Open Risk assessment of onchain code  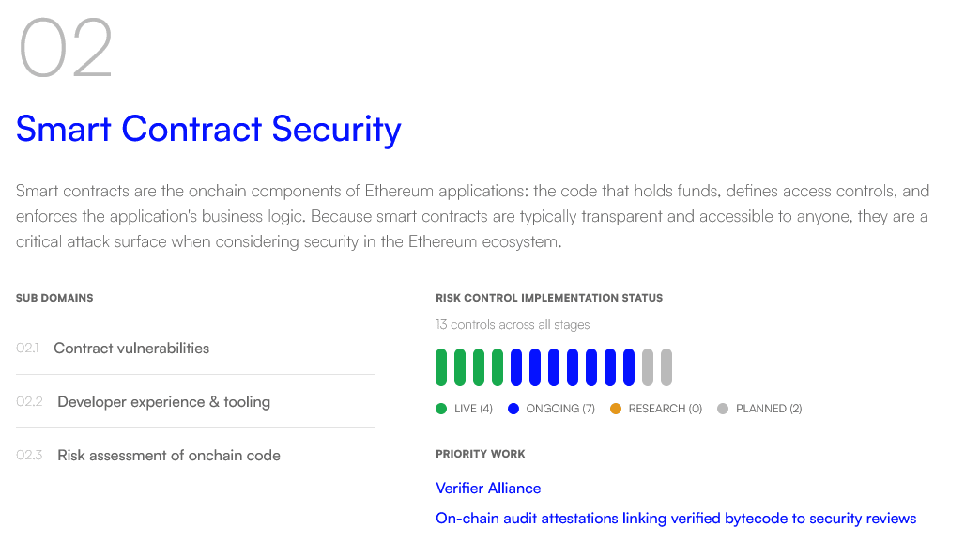click(169, 456)
